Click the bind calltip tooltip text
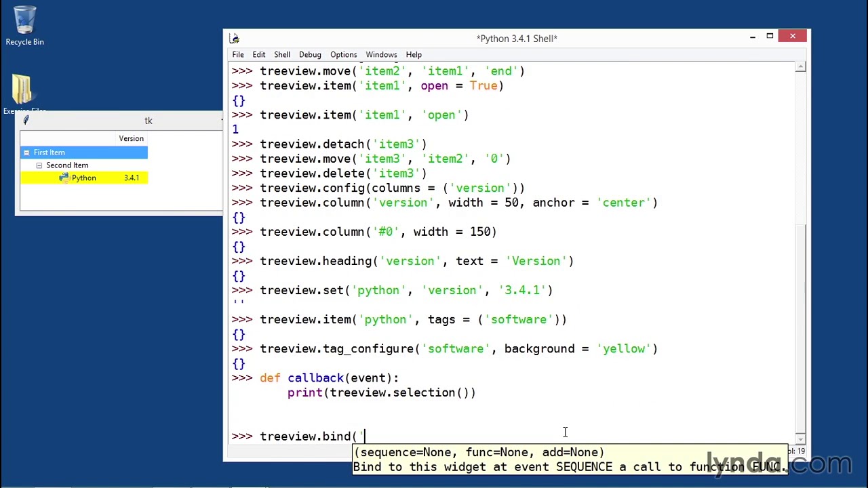Screen dimensions: 868x488 click(x=570, y=460)
